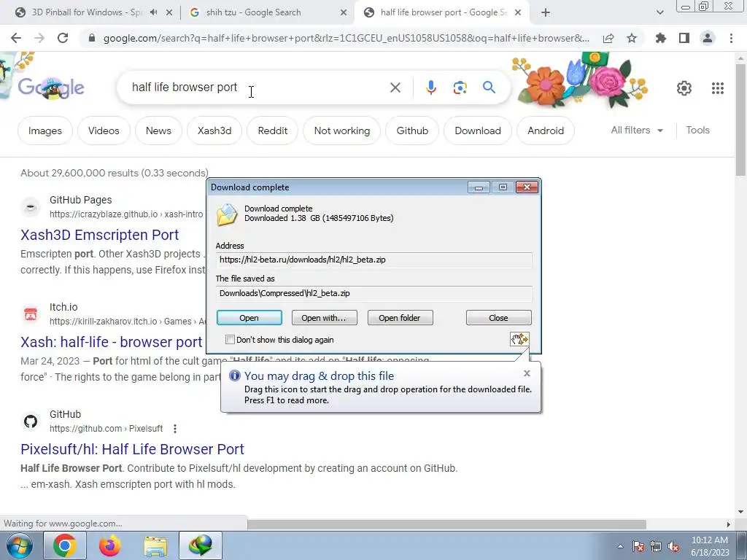Click the page vertical scrollbar thumb
747x560 pixels.
click(x=740, y=119)
